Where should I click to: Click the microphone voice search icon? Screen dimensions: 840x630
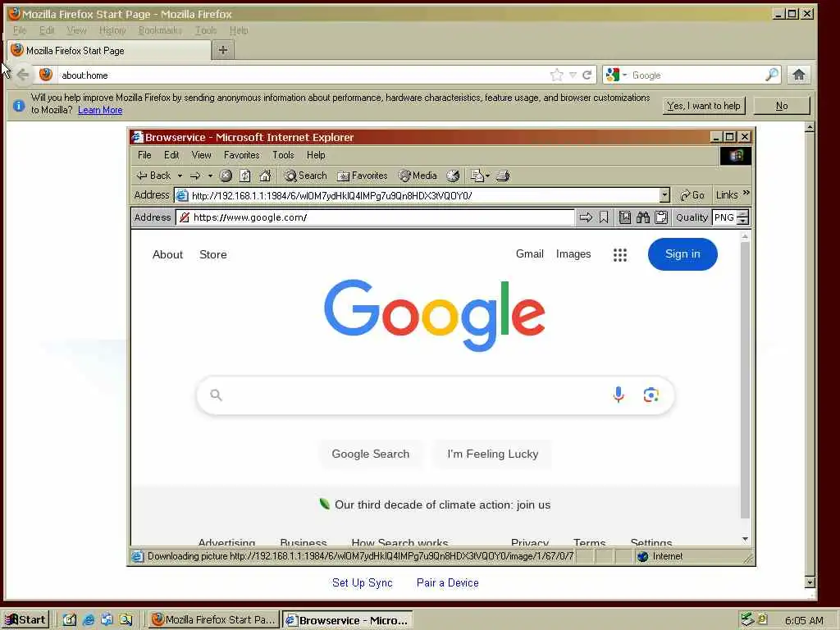(x=619, y=395)
